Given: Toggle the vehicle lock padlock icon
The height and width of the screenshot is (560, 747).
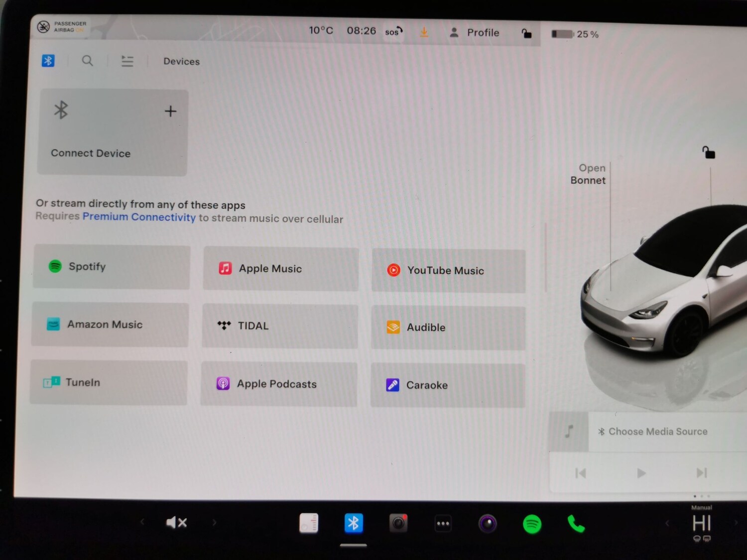Looking at the screenshot, I should (526, 33).
